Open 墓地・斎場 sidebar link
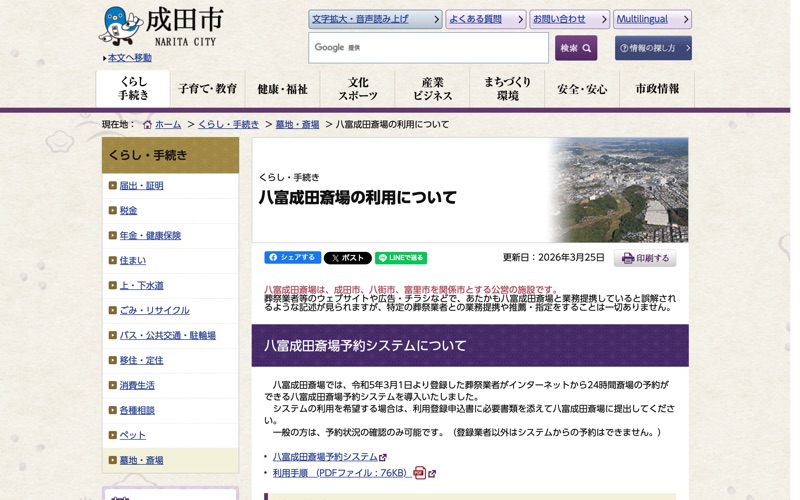Image resolution: width=800 pixels, height=500 pixels. tap(141, 460)
